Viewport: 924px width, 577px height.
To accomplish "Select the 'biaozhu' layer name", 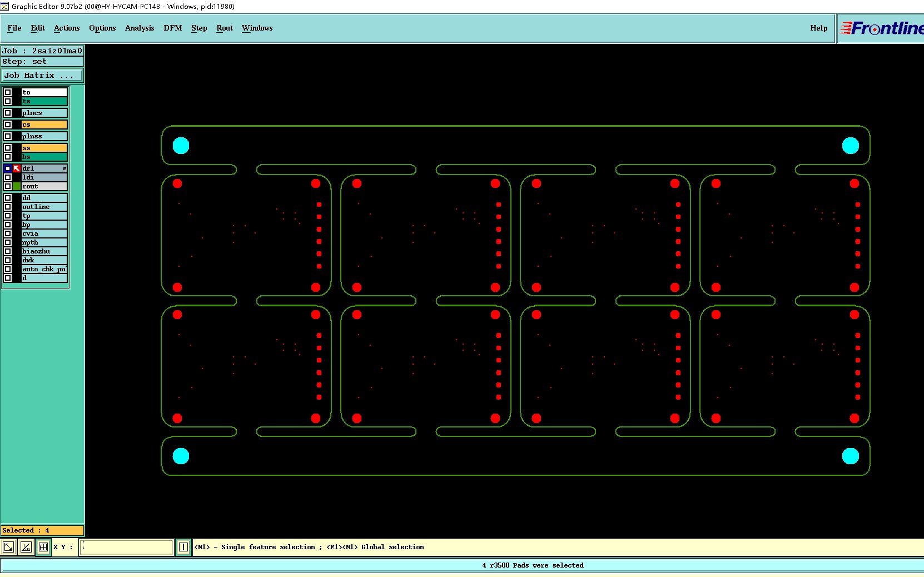I will tap(44, 251).
